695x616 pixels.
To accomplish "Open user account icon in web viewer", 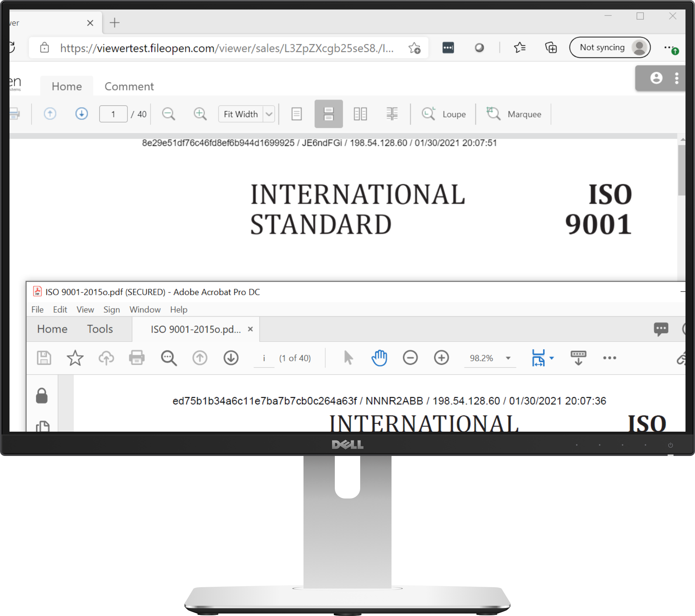I will click(656, 78).
